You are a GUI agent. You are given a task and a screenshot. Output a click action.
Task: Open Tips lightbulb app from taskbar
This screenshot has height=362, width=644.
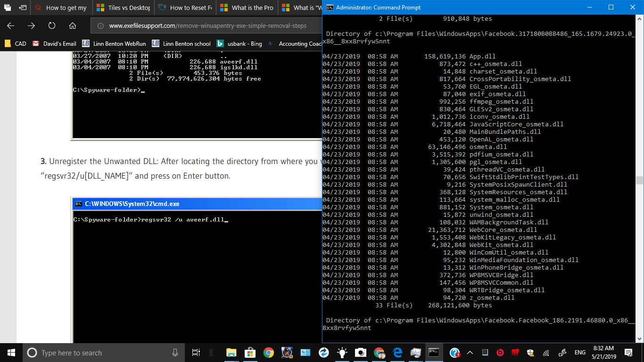(x=342, y=353)
